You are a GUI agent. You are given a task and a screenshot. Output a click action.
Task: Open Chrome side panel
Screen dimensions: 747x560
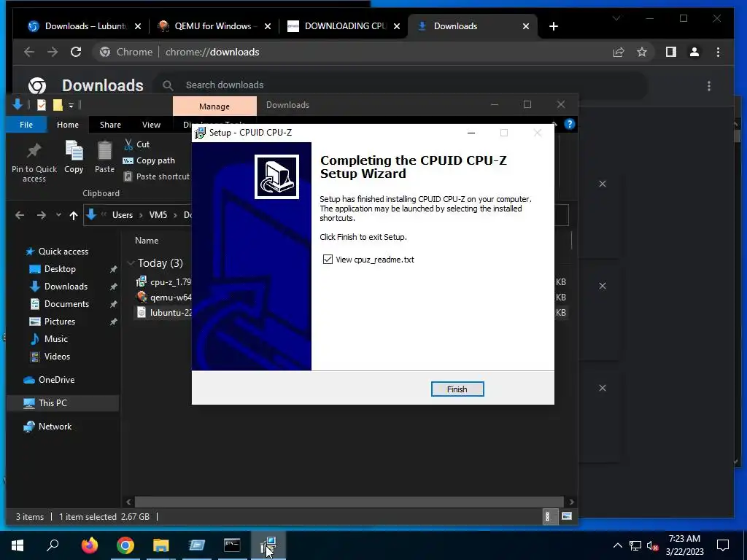(x=671, y=52)
